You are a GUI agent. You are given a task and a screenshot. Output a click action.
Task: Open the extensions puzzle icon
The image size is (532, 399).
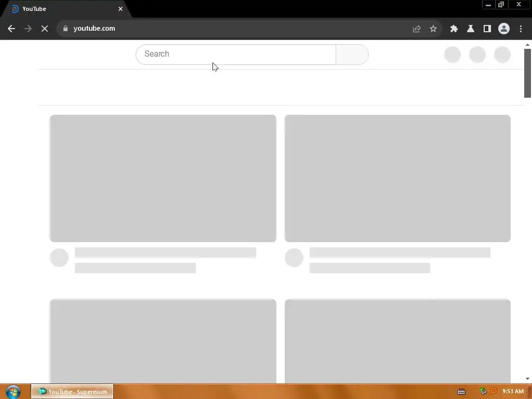tap(454, 29)
